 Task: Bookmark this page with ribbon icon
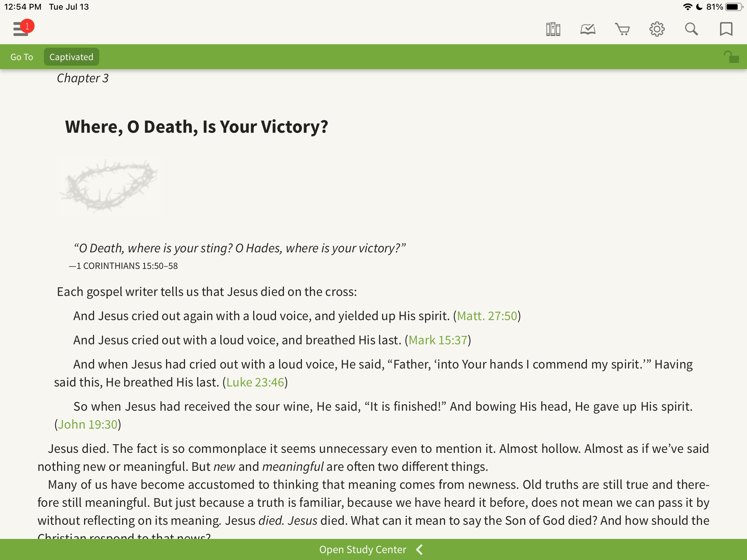726,29
